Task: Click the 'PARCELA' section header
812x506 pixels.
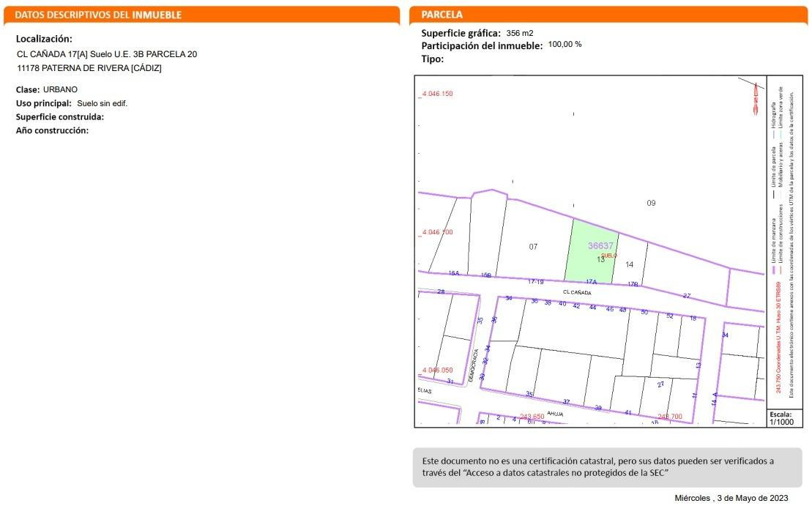Action: 442,15
